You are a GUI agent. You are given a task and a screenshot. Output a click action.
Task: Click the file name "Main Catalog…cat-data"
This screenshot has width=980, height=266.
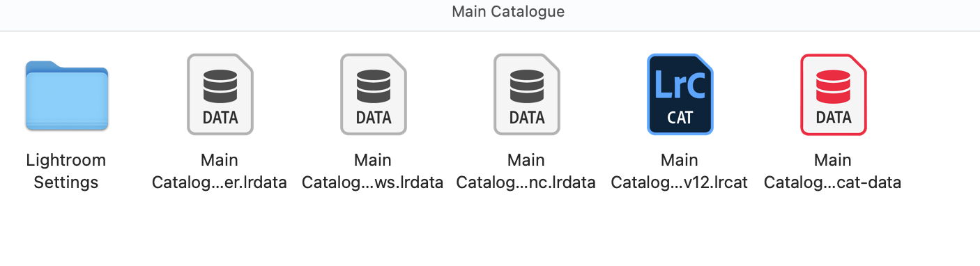833,171
